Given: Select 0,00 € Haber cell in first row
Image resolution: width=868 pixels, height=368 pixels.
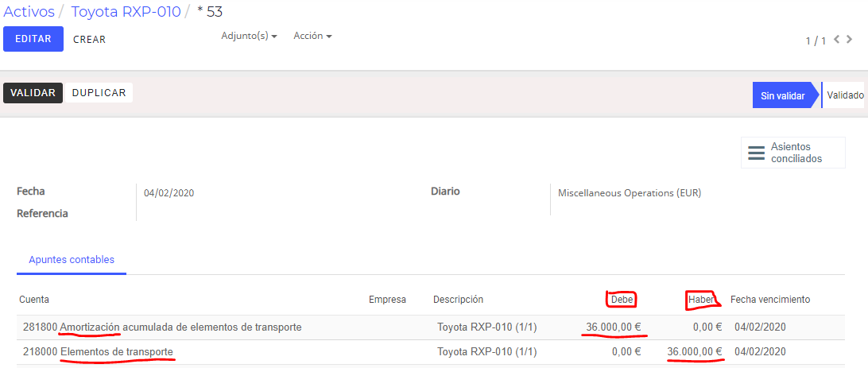Looking at the screenshot, I should 707,327.
